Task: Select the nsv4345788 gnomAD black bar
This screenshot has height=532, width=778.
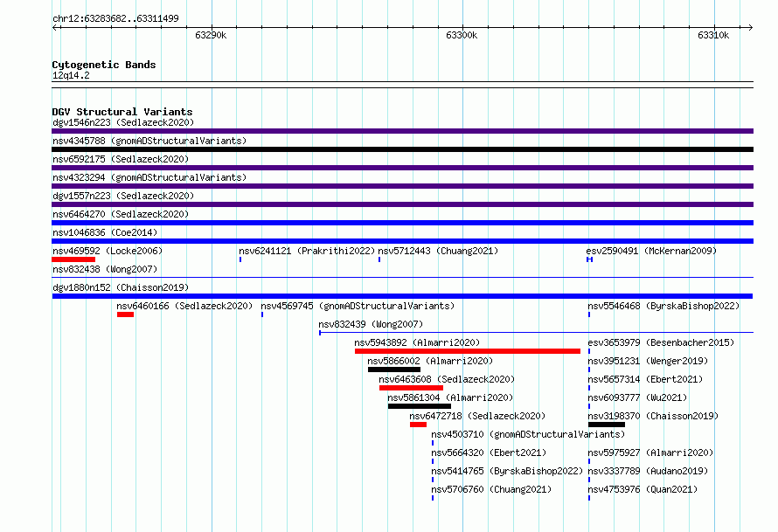Action: (x=402, y=149)
